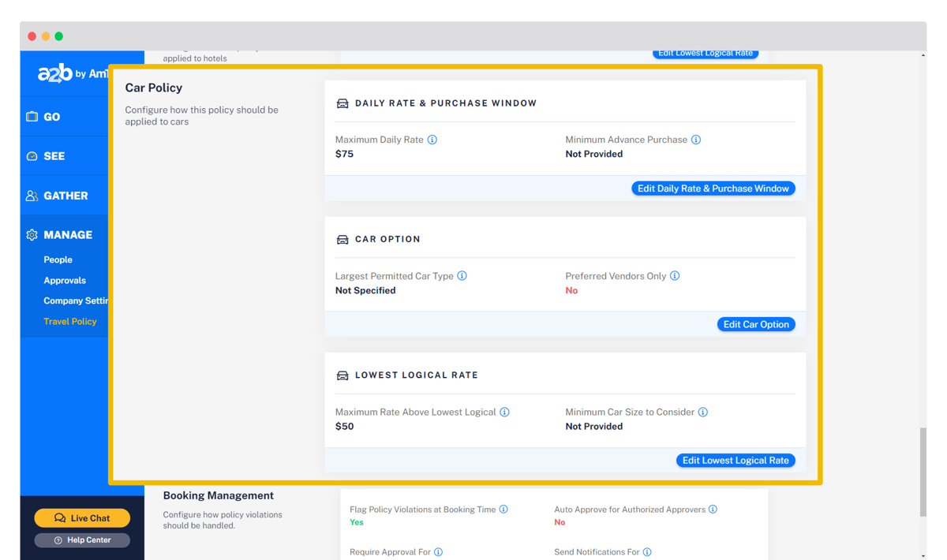Screen dimensions: 947x560
Task: Click info icon next to Flag Policy Violations
Action: pyautogui.click(x=503, y=510)
